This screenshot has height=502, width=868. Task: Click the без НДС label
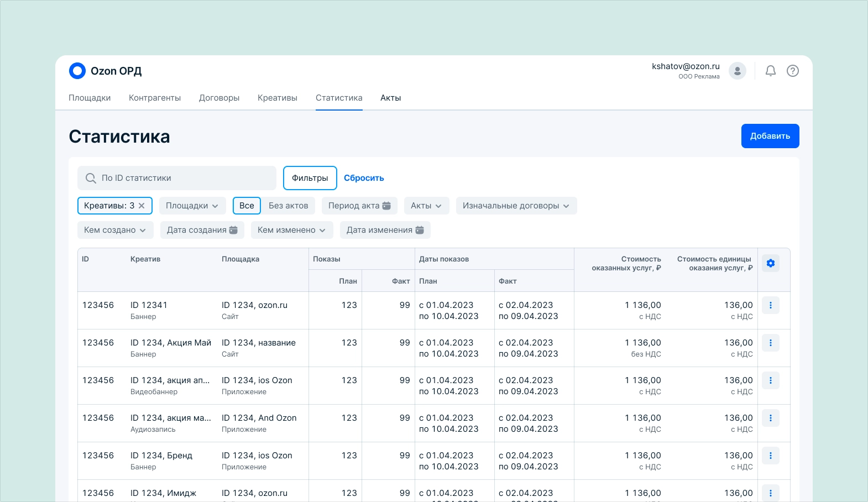point(646,354)
